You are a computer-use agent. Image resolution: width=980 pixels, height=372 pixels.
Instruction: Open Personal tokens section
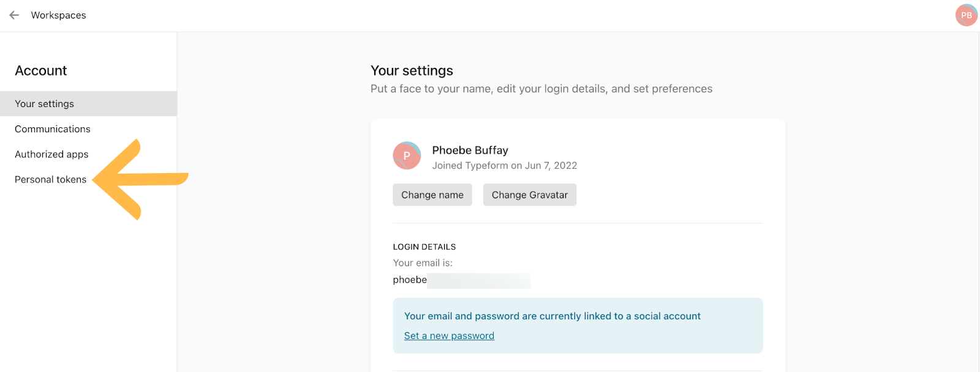(50, 179)
